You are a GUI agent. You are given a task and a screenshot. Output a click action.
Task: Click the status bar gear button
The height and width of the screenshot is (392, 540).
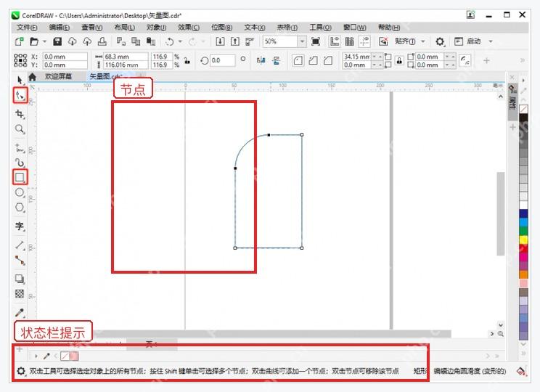point(21,371)
